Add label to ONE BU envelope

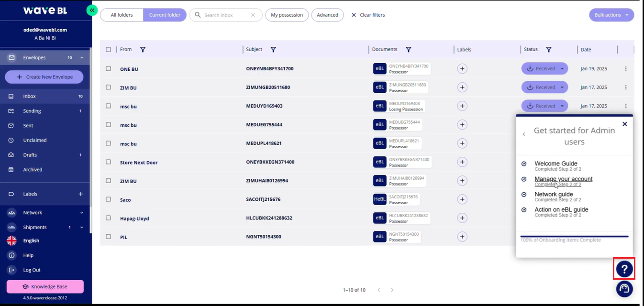point(462,69)
